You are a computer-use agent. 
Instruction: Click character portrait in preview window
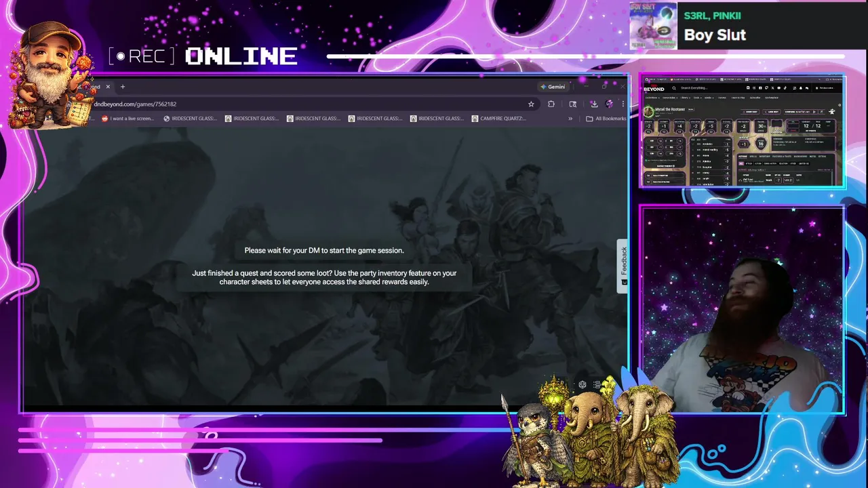tap(648, 111)
